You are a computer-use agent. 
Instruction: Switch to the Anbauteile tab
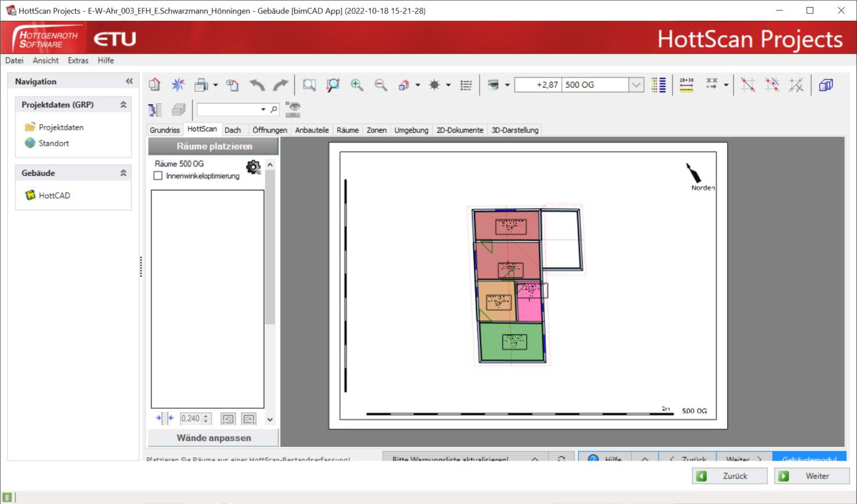(311, 130)
